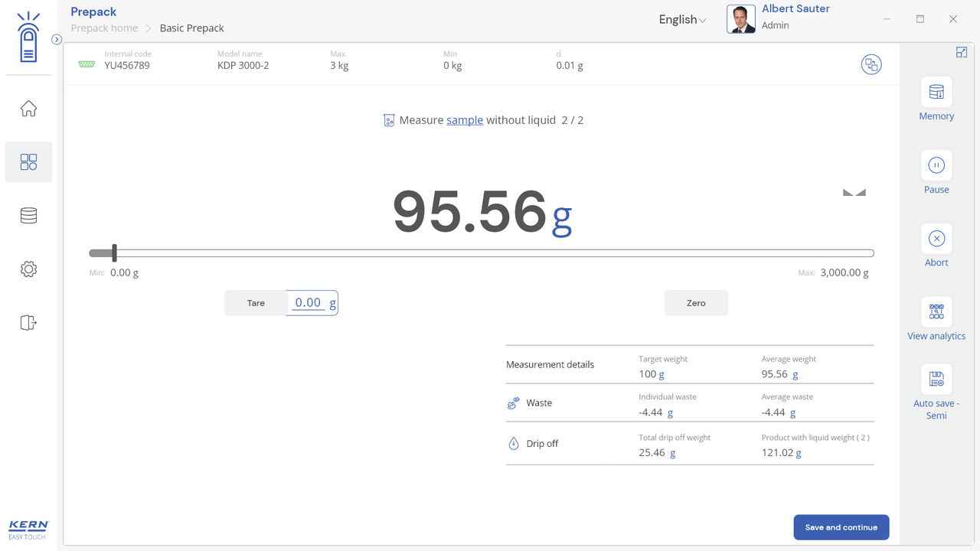Open the Memory panel icon

(936, 93)
